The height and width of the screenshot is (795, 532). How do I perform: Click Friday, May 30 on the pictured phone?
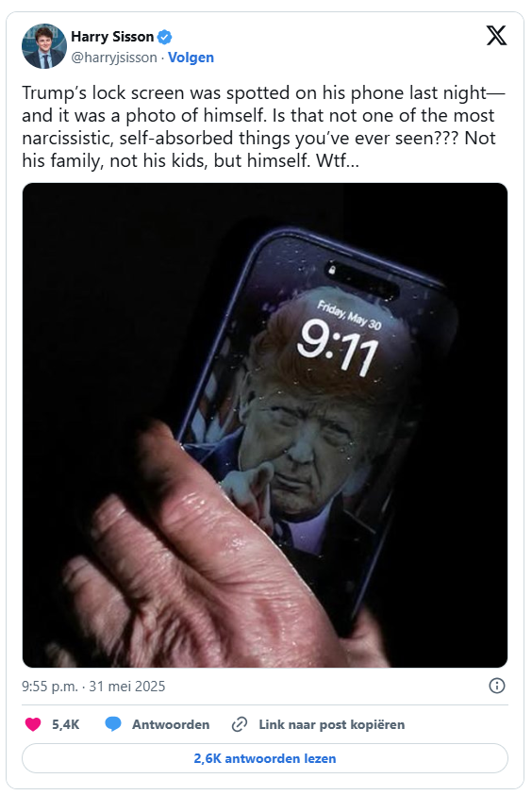pyautogui.click(x=349, y=315)
